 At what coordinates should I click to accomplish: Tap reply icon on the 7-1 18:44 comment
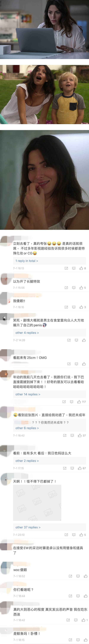pos(78,596)
